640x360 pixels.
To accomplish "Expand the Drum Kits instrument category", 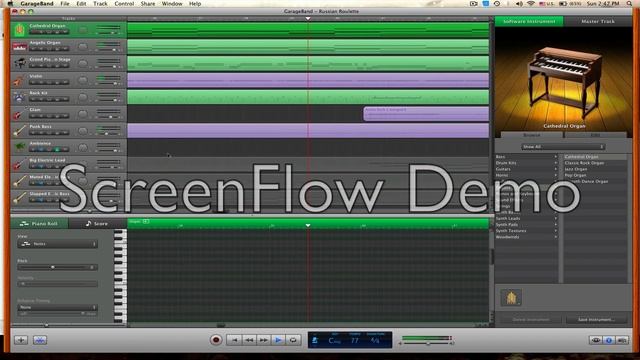I will tap(526, 163).
